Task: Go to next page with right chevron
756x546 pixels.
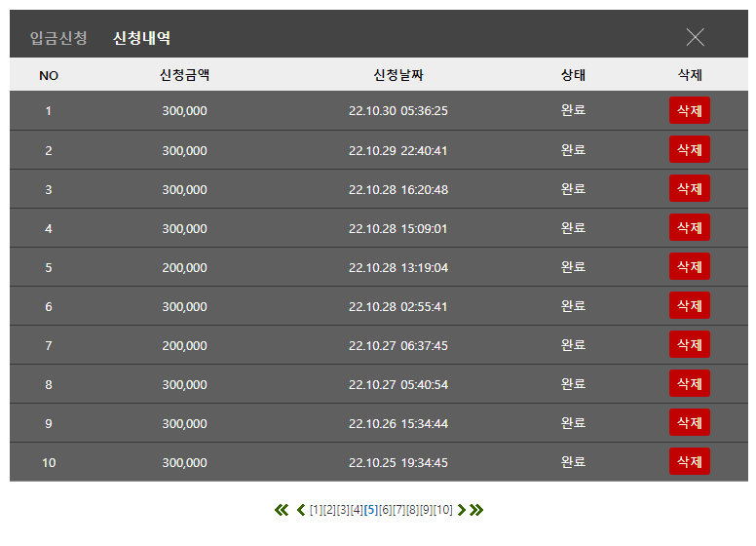Action: coord(462,510)
